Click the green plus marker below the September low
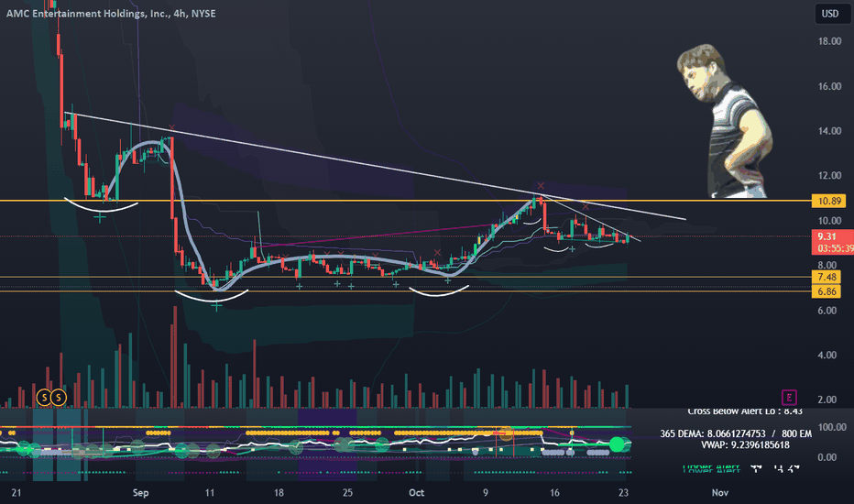Image resolution: width=854 pixels, height=504 pixels. coord(217,307)
